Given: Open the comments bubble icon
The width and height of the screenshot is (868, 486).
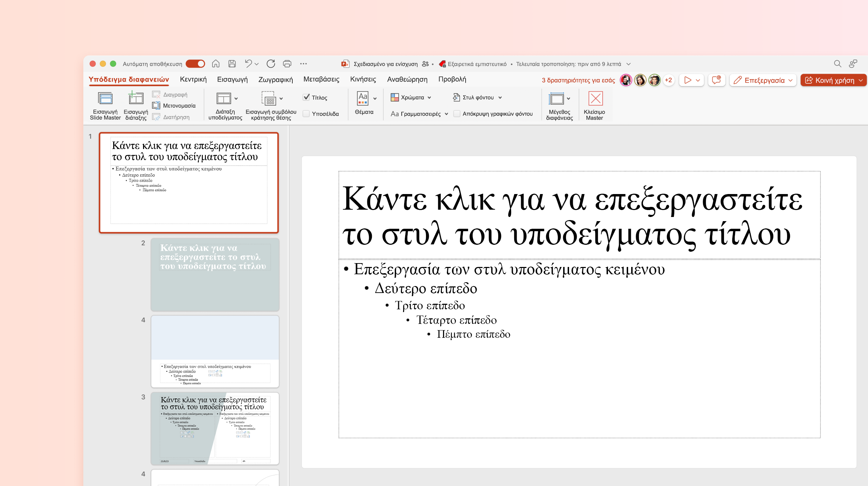Looking at the screenshot, I should [x=716, y=80].
